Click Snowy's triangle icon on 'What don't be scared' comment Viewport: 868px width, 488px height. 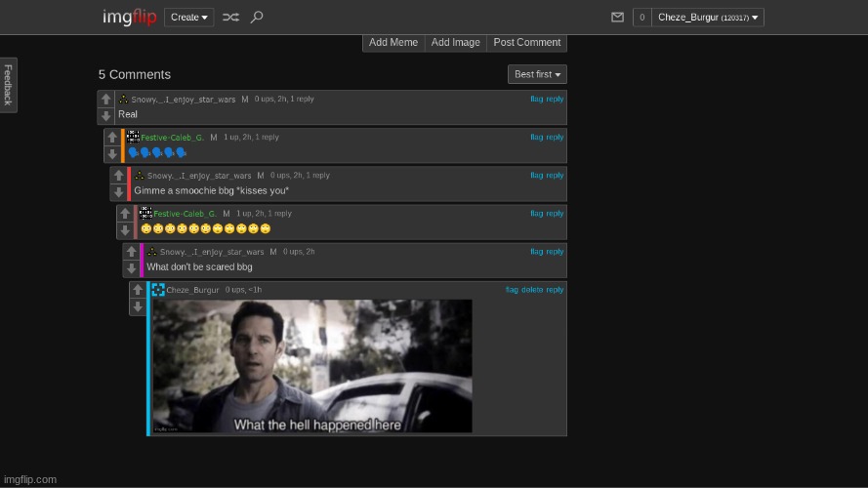coord(152,252)
